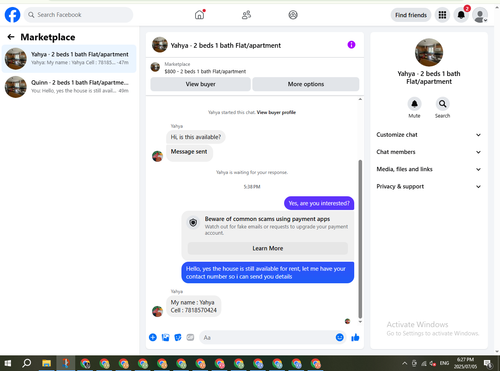Open the conversation information icon
The height and width of the screenshot is (371, 500).
[351, 45]
